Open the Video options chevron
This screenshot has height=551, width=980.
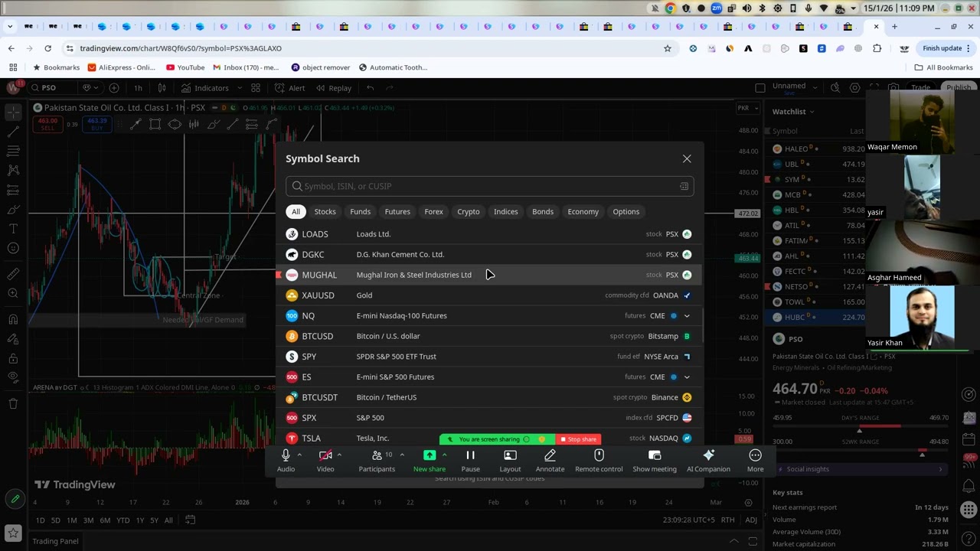point(339,455)
